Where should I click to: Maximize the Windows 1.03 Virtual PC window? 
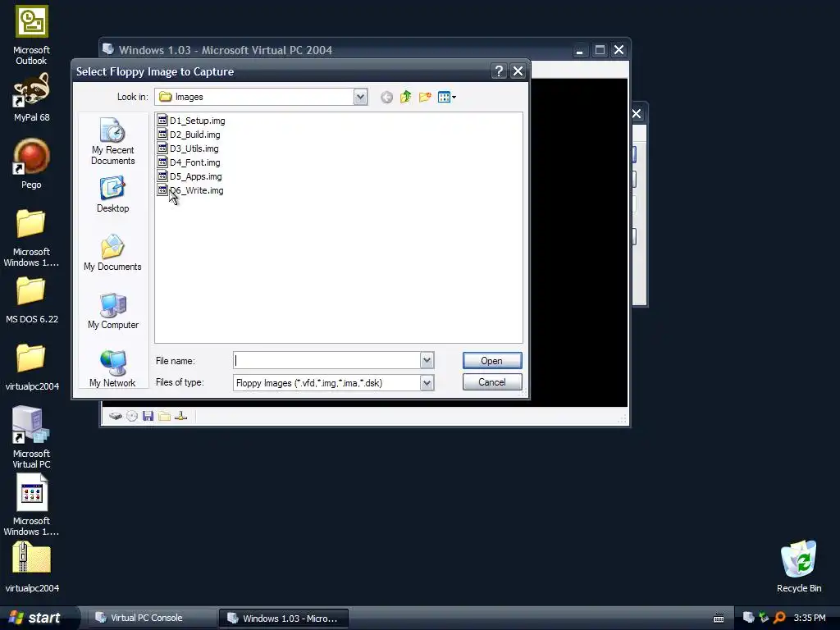coord(600,50)
